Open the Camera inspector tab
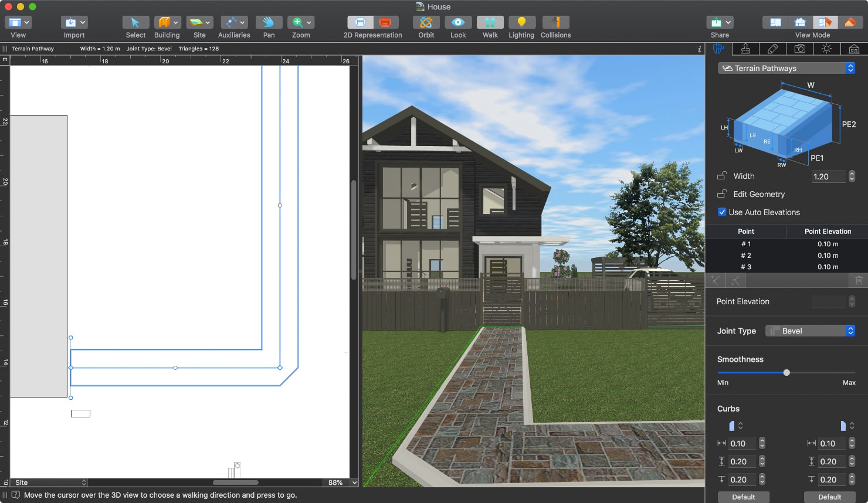The width and height of the screenshot is (868, 503). click(x=800, y=49)
